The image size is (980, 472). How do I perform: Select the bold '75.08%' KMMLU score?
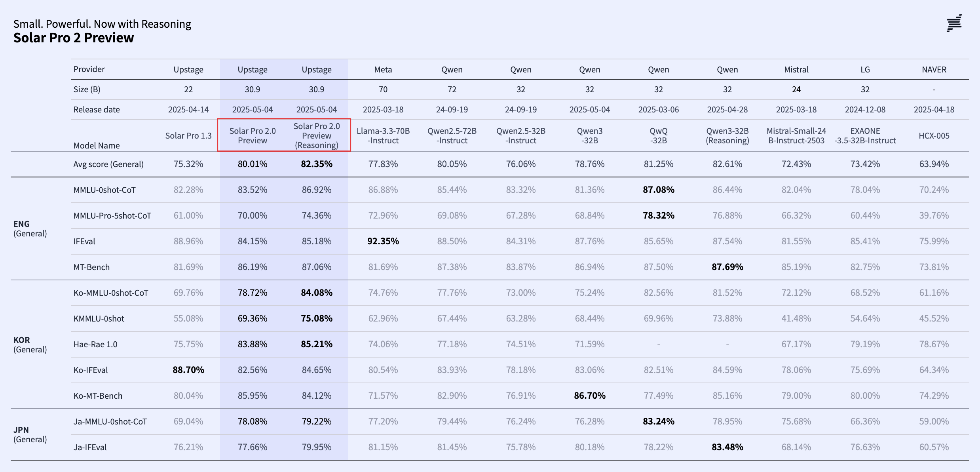[317, 318]
